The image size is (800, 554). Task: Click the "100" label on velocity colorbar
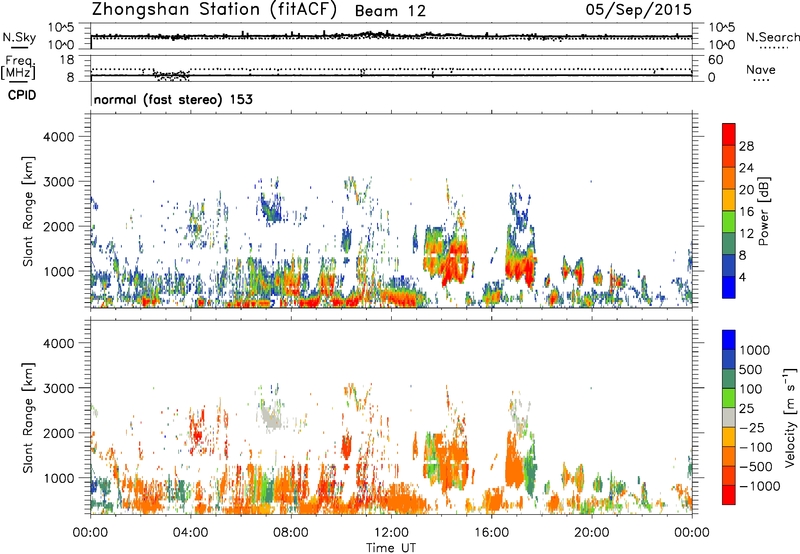tap(750, 389)
